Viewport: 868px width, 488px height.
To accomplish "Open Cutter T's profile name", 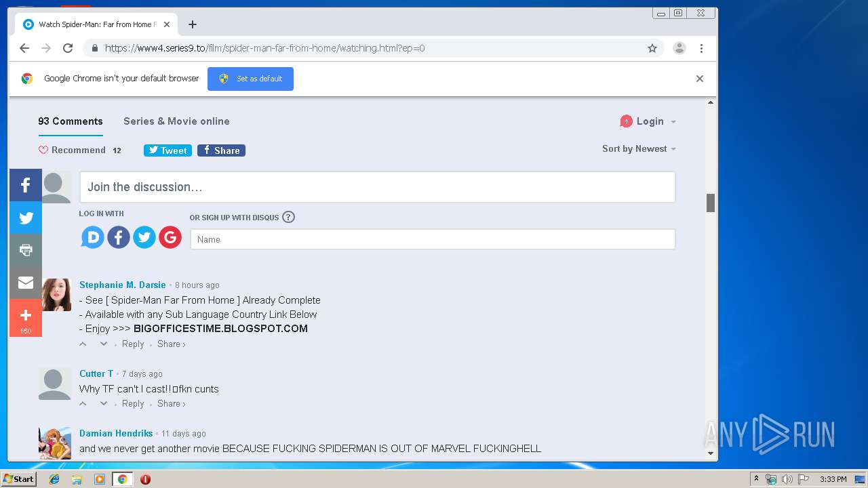I will tap(96, 373).
